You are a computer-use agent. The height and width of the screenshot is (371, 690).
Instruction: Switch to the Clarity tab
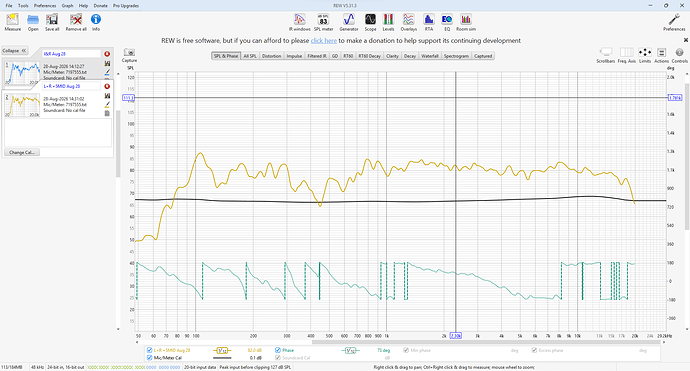pyautogui.click(x=392, y=56)
